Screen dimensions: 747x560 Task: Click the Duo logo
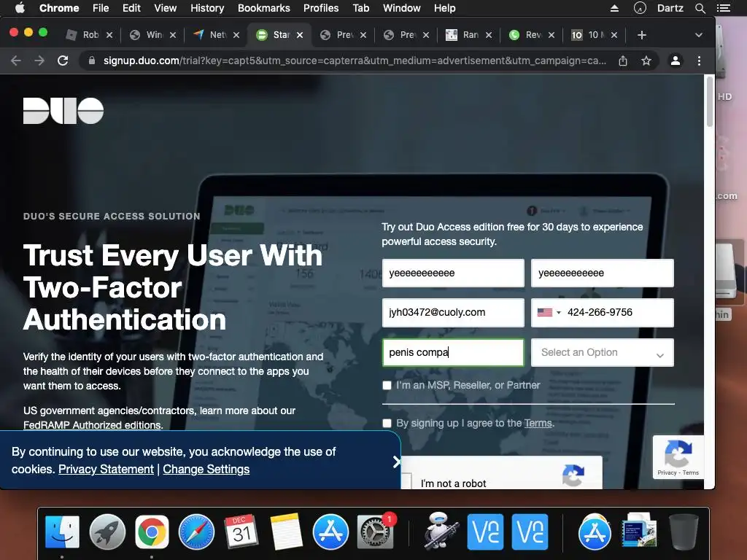click(x=63, y=111)
